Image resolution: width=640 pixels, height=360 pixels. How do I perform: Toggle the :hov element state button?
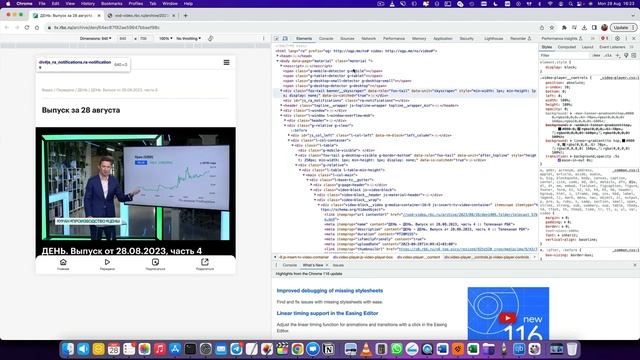tap(597, 55)
